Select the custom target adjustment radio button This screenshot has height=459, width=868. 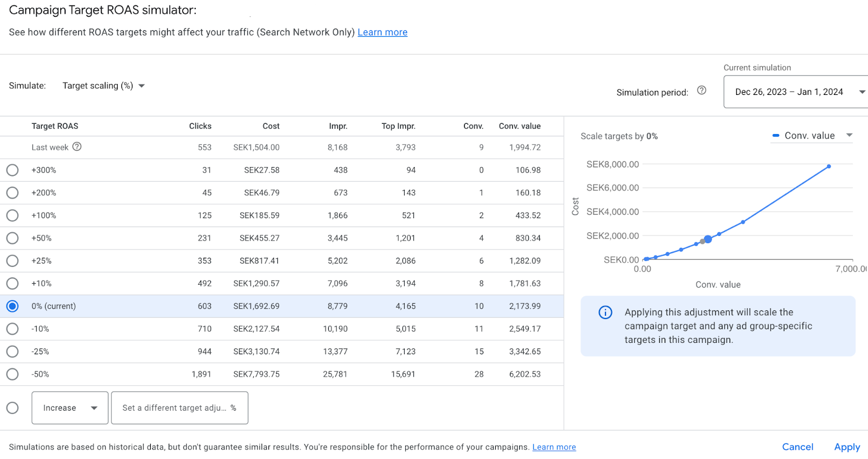click(12, 408)
